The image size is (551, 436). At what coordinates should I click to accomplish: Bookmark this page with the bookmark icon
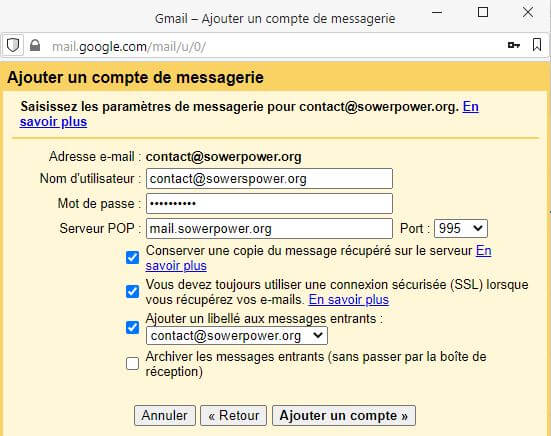click(x=537, y=45)
